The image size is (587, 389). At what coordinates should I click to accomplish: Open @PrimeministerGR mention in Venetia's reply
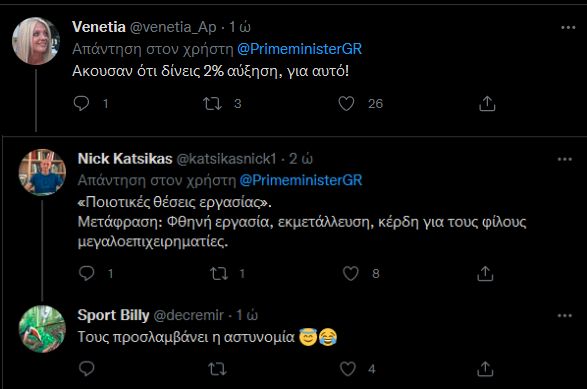click(299, 49)
